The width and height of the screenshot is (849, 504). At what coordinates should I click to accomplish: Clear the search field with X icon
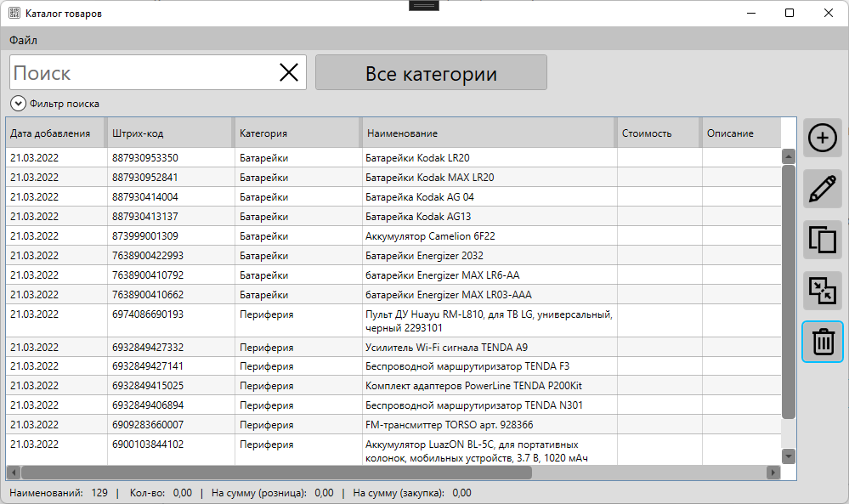tap(289, 73)
